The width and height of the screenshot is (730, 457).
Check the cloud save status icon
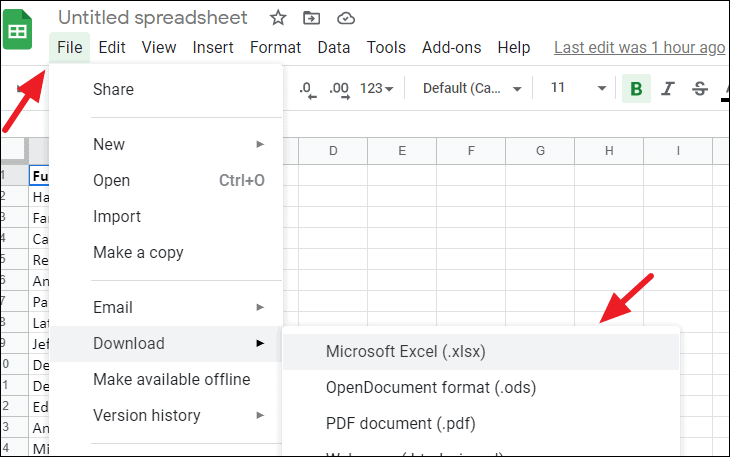[346, 18]
